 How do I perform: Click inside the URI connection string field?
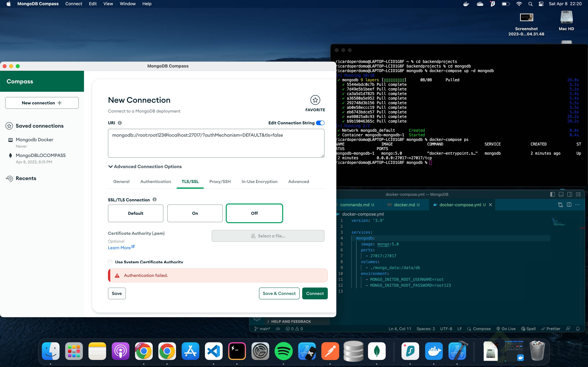click(216, 143)
